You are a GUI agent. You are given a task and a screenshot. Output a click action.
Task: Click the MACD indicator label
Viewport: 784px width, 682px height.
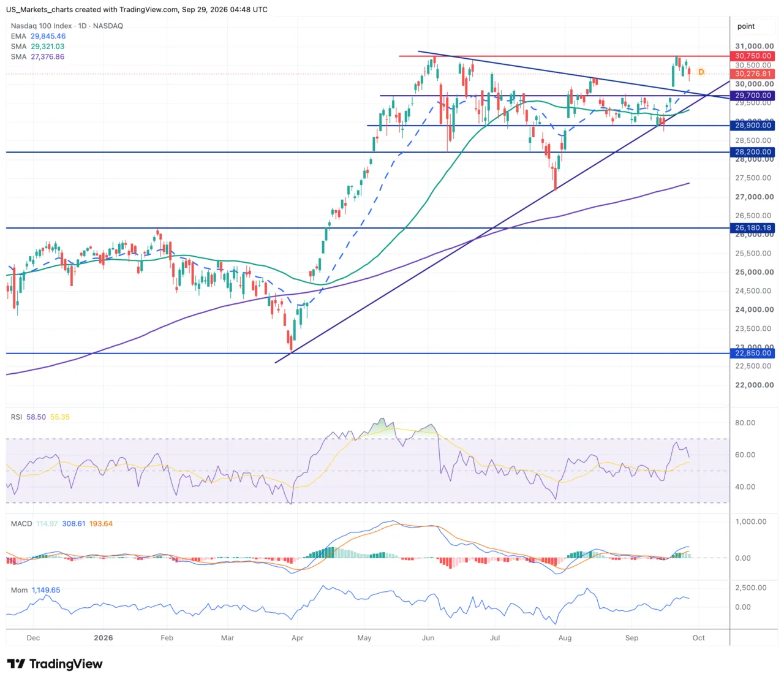pyautogui.click(x=21, y=524)
